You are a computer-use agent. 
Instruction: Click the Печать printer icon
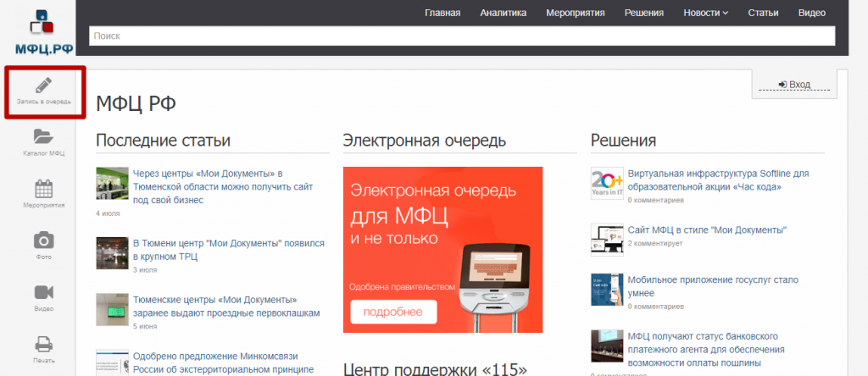point(43,344)
